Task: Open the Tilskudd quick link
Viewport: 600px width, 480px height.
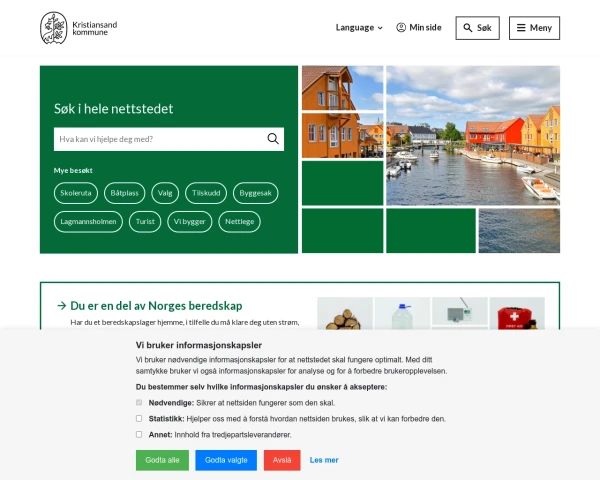Action: [x=206, y=193]
